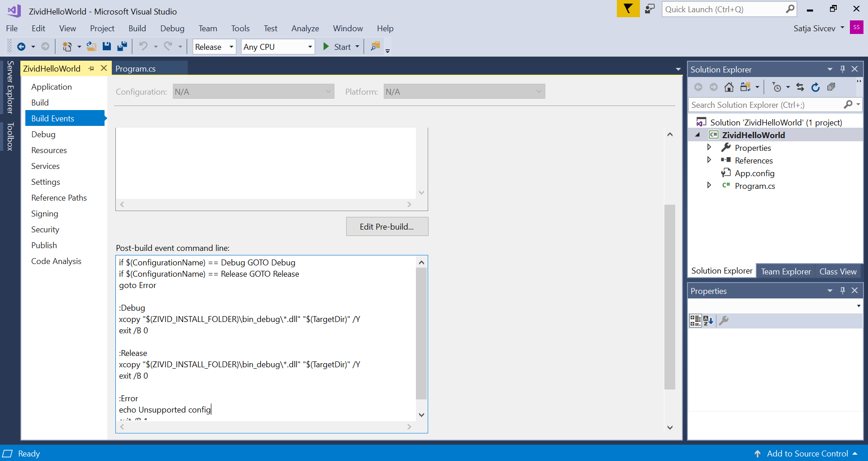Expand the References node in Solution Explorer

tap(709, 160)
